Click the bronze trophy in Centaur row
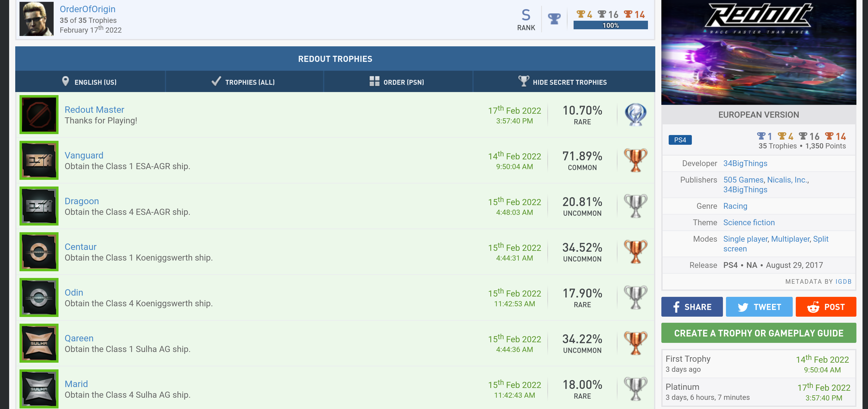 [635, 252]
